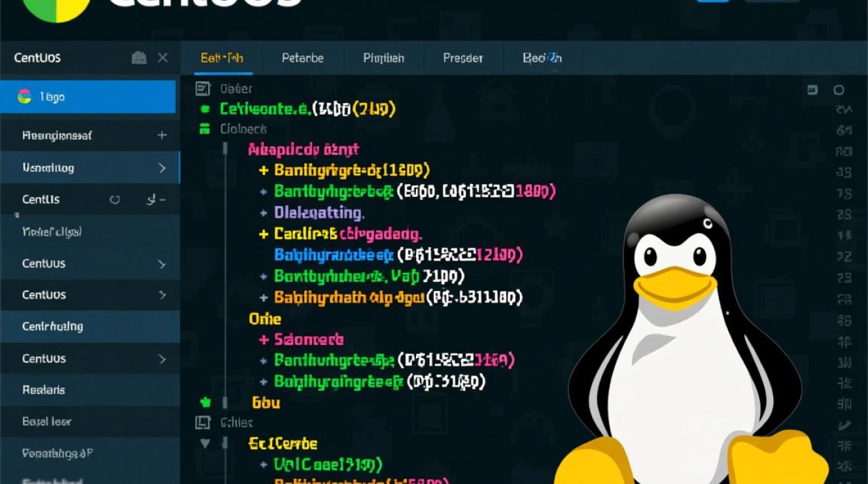Viewport: 868px width, 484px height.
Task: Switch to the Presder tab
Action: [463, 58]
